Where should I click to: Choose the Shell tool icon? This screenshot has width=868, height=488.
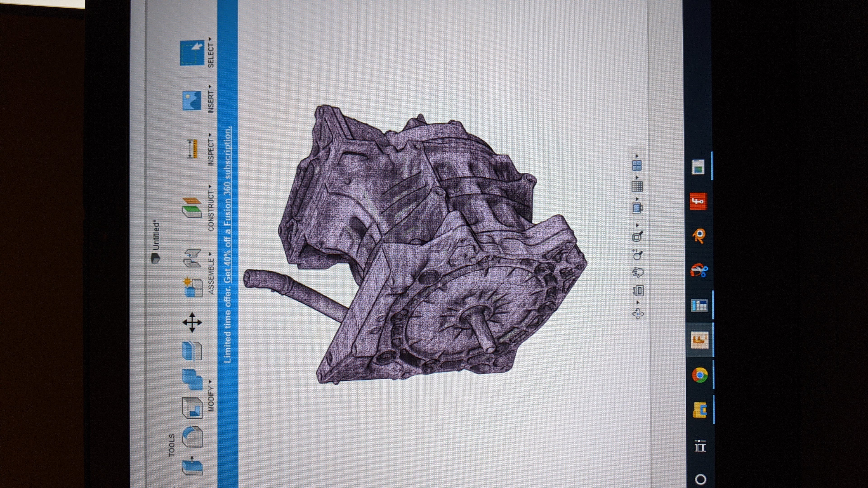pos(192,408)
